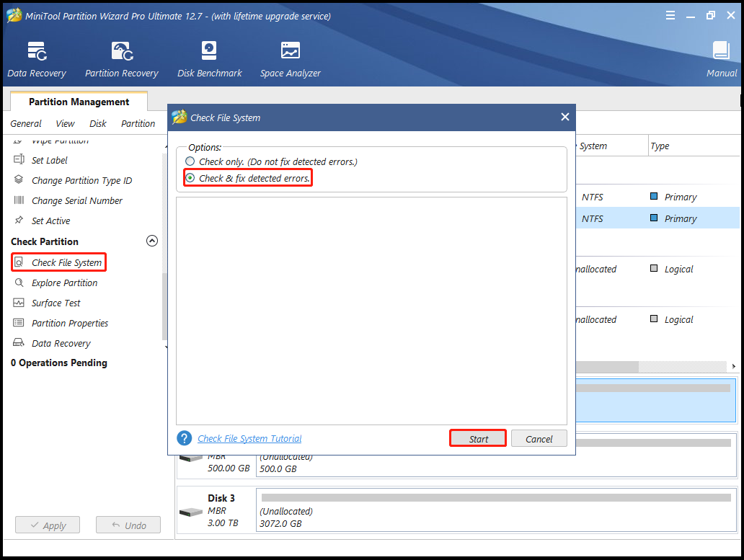Click the right arrow of horizontal scrollbar
The image size is (744, 560).
click(x=734, y=366)
